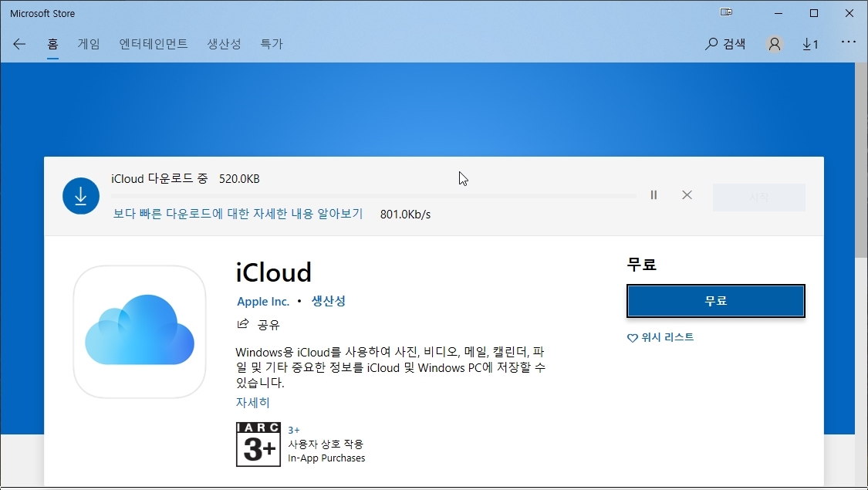Click the In-App Purchases text
868x490 pixels.
[x=326, y=458]
